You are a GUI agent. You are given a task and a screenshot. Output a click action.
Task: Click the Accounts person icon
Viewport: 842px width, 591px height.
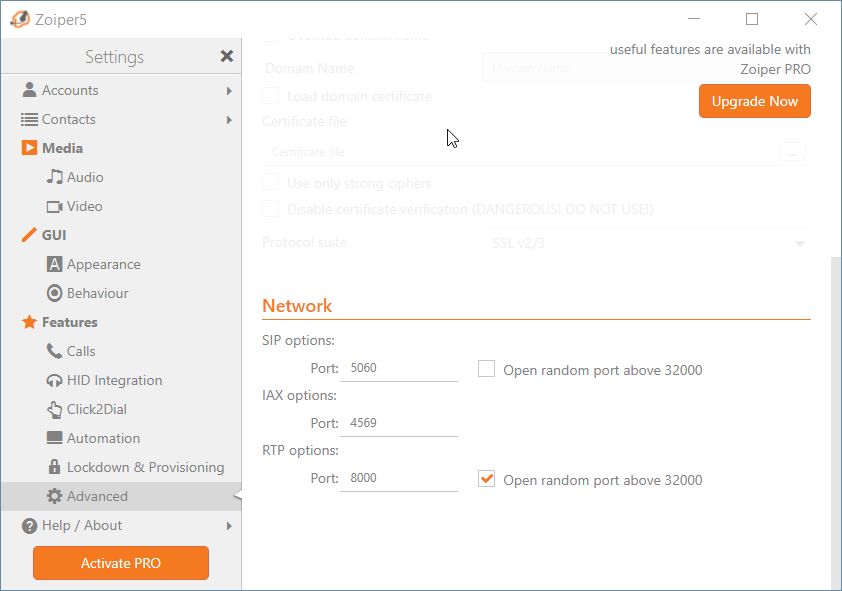pyautogui.click(x=30, y=90)
